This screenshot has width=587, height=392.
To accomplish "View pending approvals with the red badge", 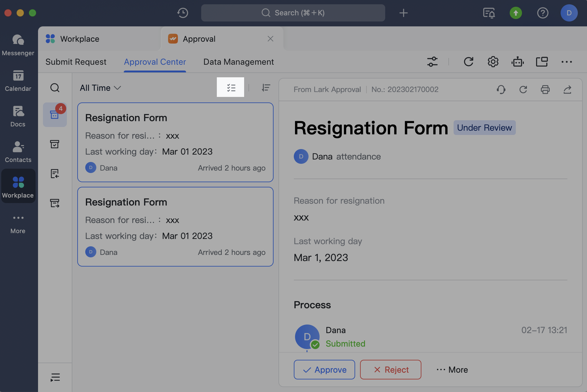I will click(x=55, y=114).
